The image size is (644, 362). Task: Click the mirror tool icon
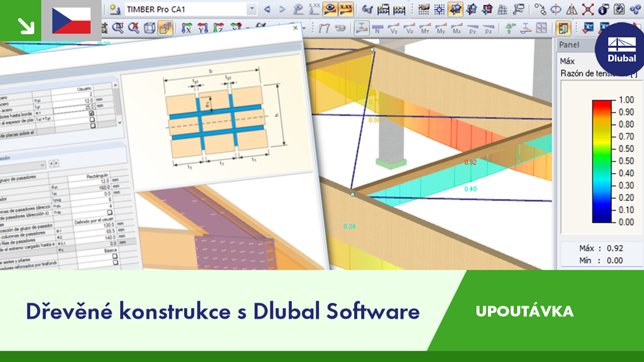pyautogui.click(x=571, y=9)
